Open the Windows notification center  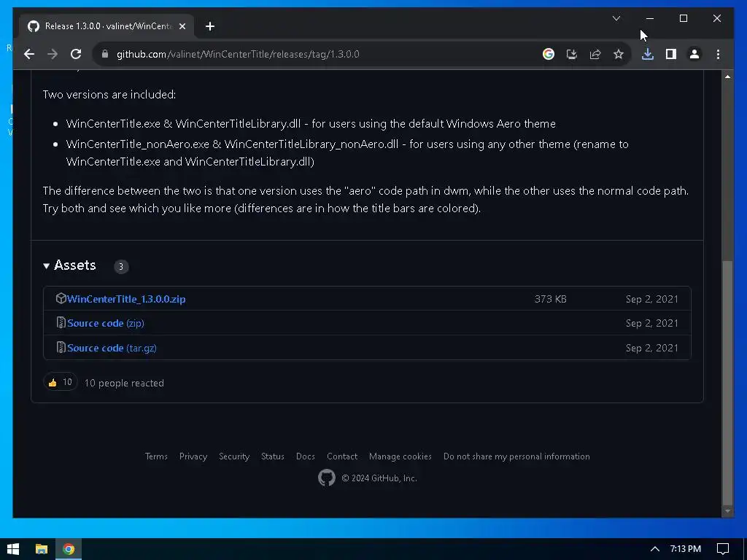pos(723,549)
